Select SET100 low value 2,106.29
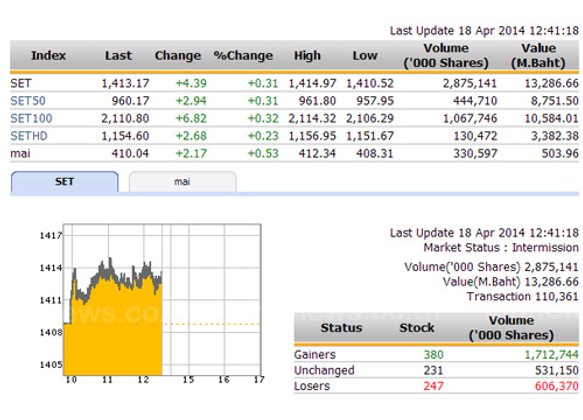The image size is (583, 420). [370, 118]
